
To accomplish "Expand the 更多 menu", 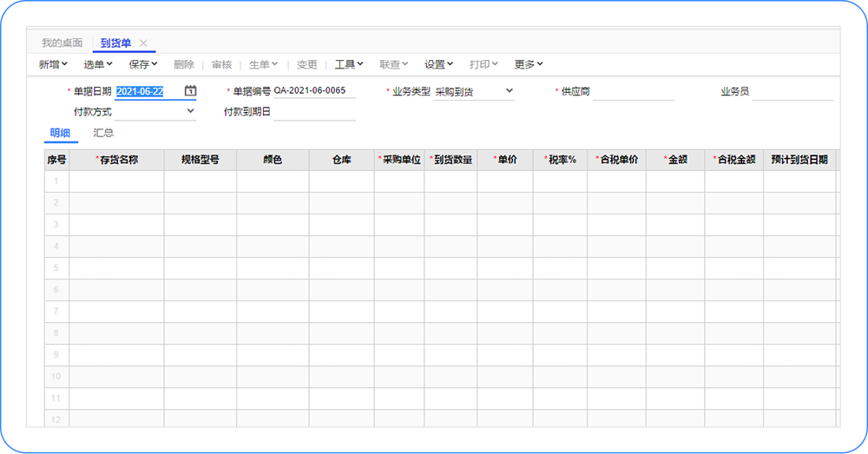I will click(x=529, y=64).
